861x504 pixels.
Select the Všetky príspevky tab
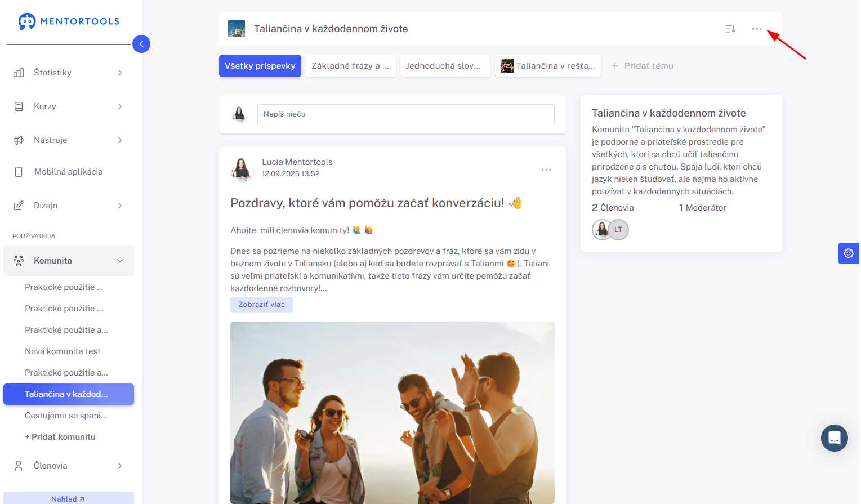coord(260,66)
